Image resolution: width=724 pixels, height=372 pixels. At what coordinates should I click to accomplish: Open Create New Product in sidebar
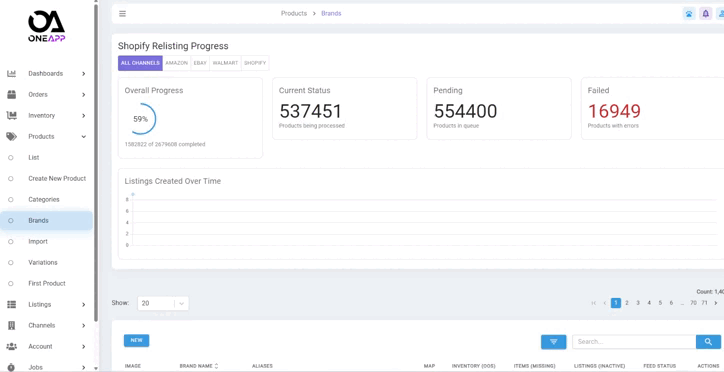57,179
